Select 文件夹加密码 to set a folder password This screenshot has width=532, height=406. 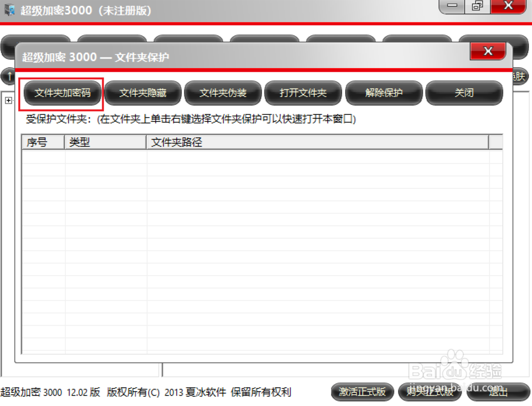point(62,93)
